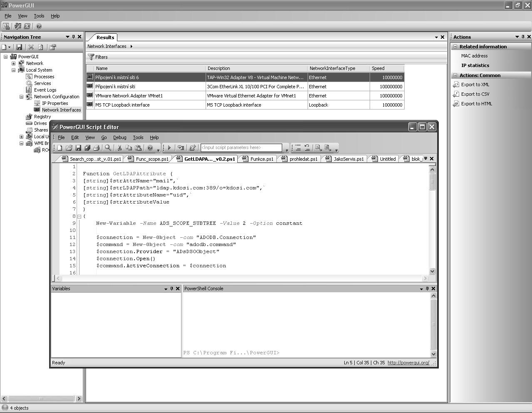Click first main toolbar icon (console with printer)

(x=7, y=26)
